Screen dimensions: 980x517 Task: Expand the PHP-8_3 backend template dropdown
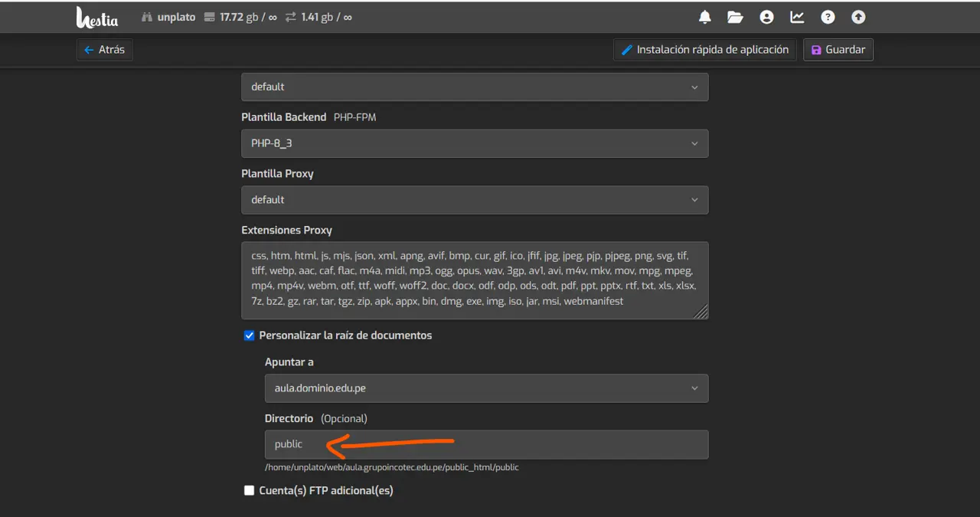point(475,143)
